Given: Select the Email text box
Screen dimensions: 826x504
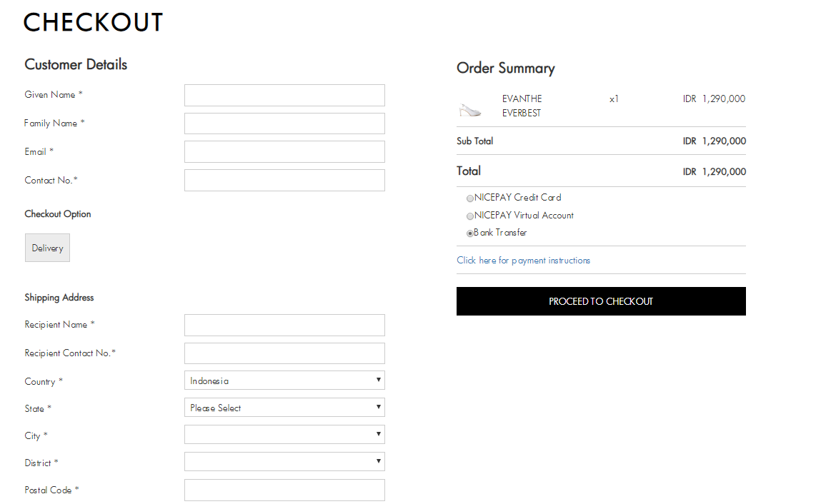Looking at the screenshot, I should click(284, 151).
